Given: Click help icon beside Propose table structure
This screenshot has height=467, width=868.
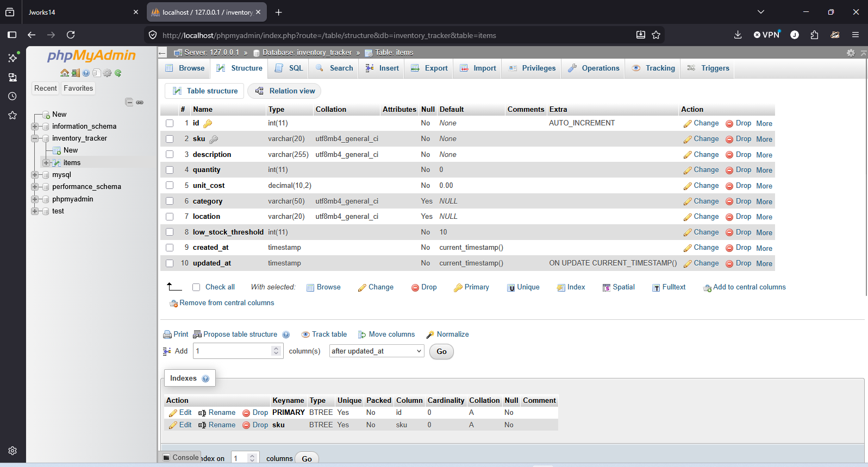Looking at the screenshot, I should [286, 335].
